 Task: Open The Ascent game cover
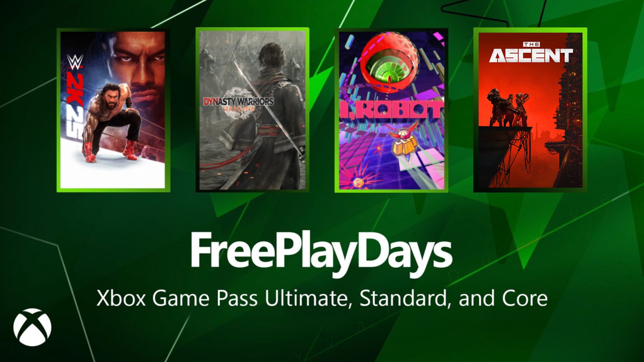pos(530,110)
